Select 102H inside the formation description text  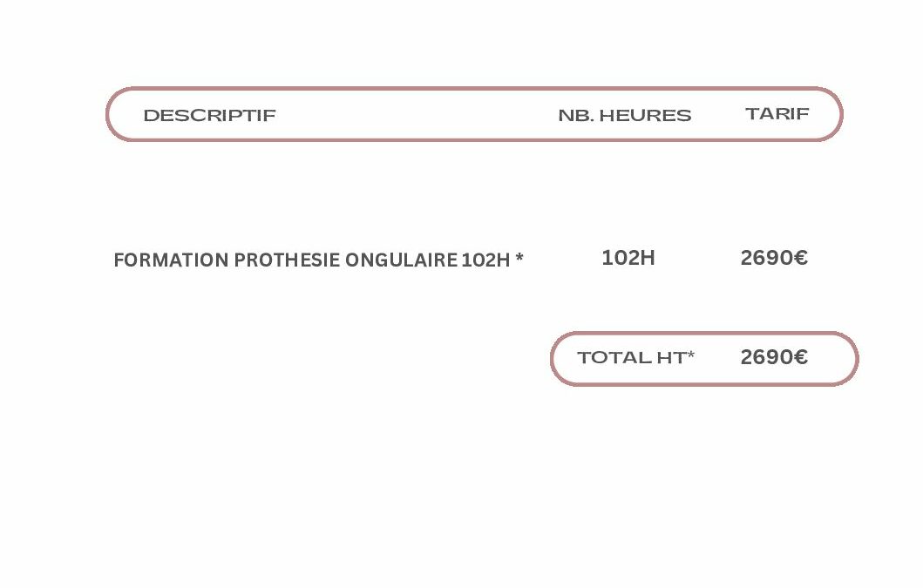coord(485,260)
